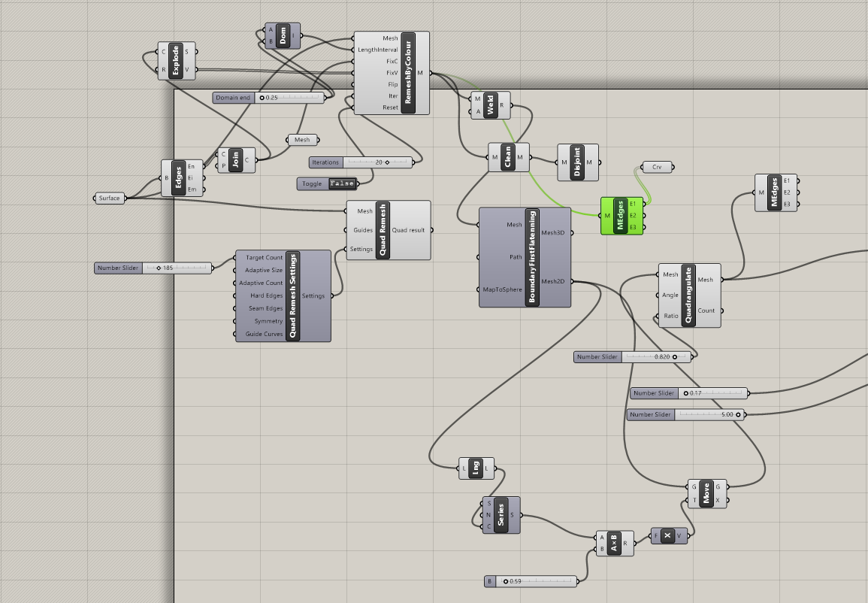Click the green highlighted MEdges component
Viewport: 868px width, 603px height.
pyautogui.click(x=621, y=215)
